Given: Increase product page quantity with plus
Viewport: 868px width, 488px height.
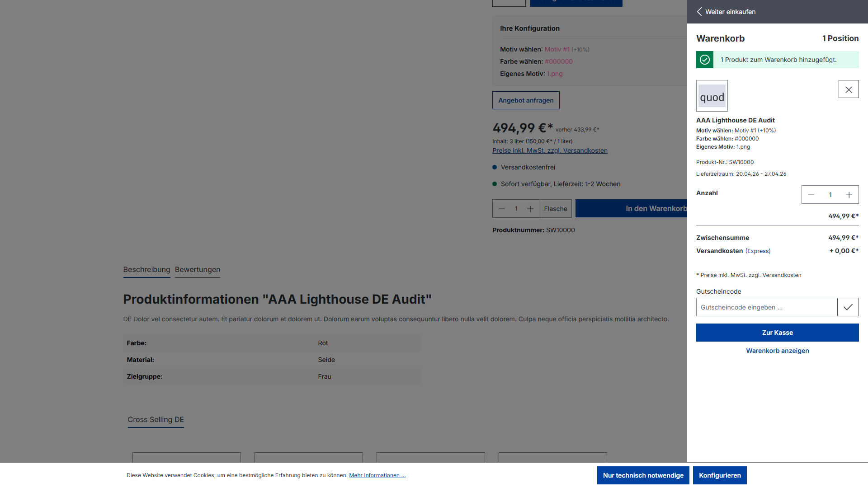Looking at the screenshot, I should point(530,209).
